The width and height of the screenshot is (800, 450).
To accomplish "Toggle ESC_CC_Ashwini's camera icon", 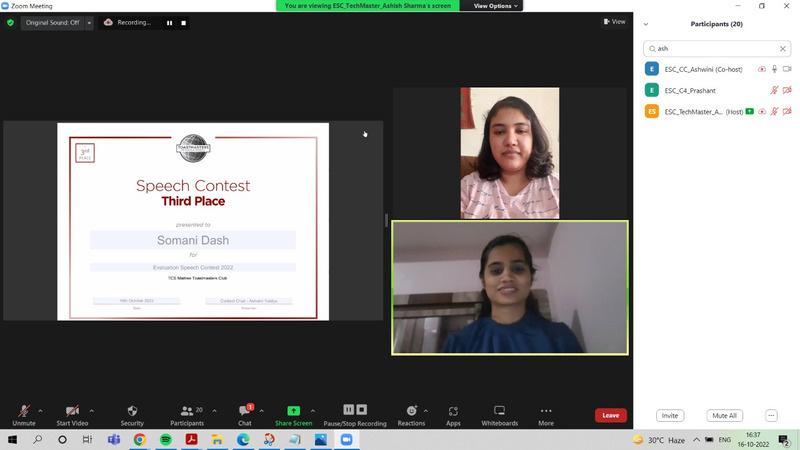I will pyautogui.click(x=787, y=69).
